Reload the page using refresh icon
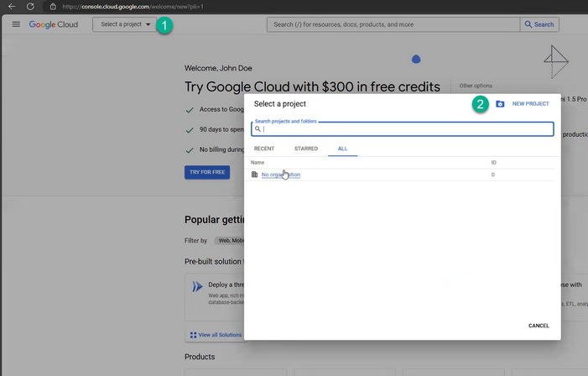Viewport: 588px width, 376px height. point(30,7)
